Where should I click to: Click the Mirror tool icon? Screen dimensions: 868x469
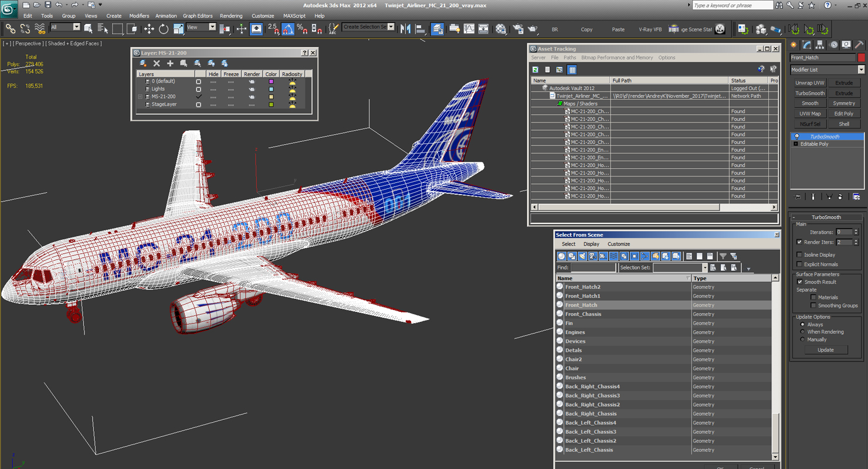coord(406,28)
